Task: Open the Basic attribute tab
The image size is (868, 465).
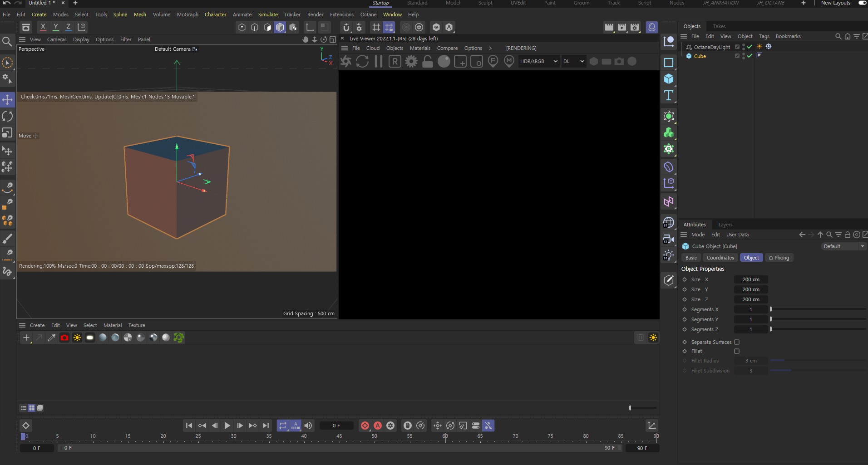Action: pos(691,258)
